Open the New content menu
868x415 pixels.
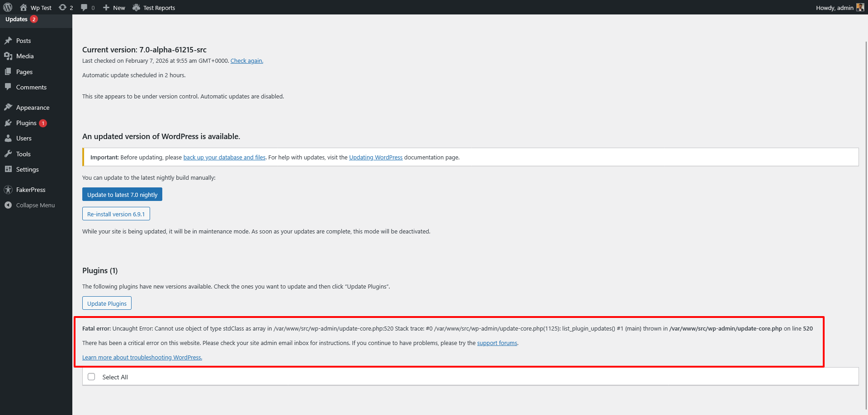114,7
